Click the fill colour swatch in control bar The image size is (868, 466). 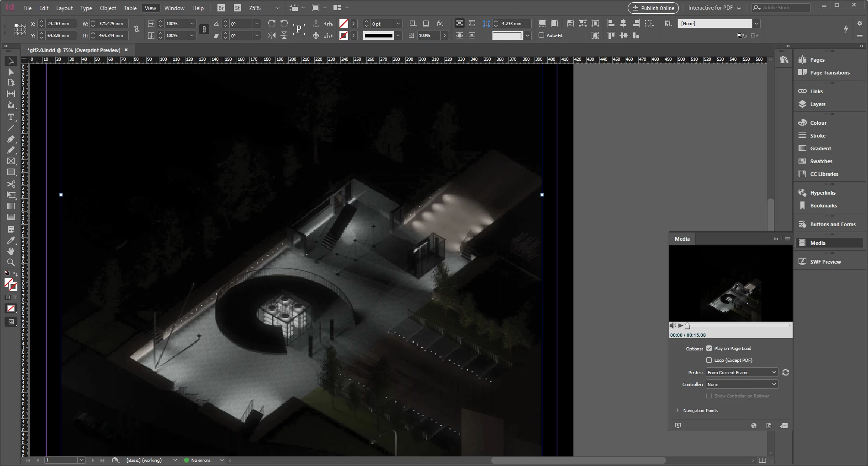[x=344, y=23]
